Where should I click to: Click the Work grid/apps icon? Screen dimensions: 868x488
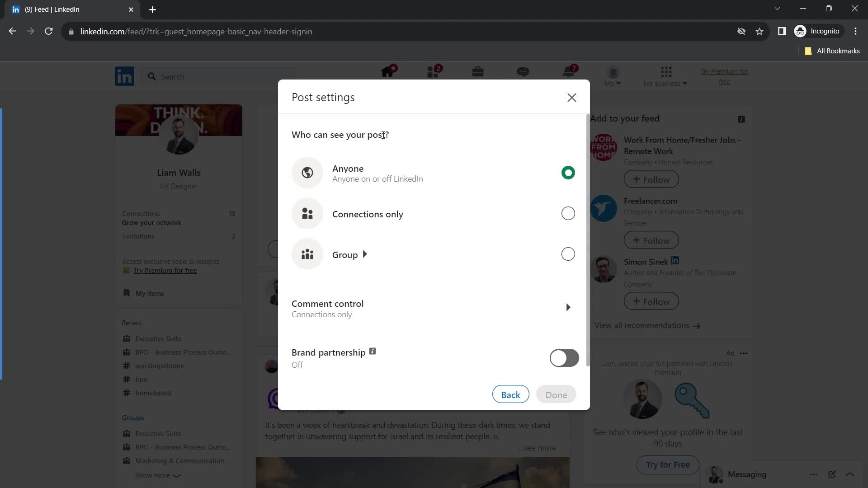point(666,71)
